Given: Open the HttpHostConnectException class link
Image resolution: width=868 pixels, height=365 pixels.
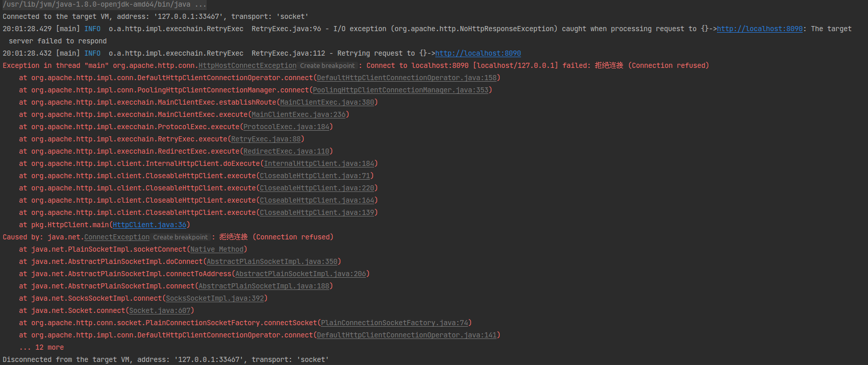Looking at the screenshot, I should [247, 65].
